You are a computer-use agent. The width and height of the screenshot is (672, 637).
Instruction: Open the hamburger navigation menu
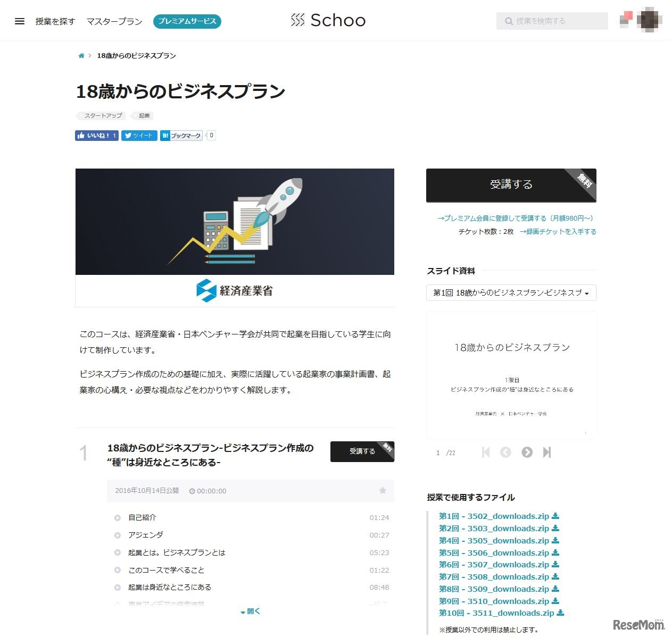coord(20,21)
